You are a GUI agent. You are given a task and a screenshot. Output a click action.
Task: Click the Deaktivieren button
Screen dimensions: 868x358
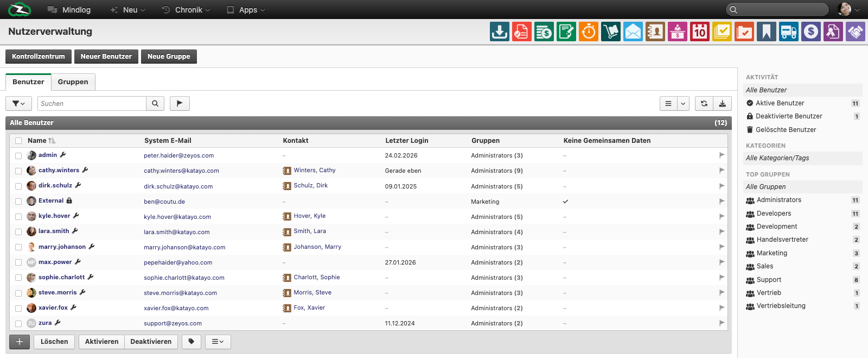(x=151, y=342)
